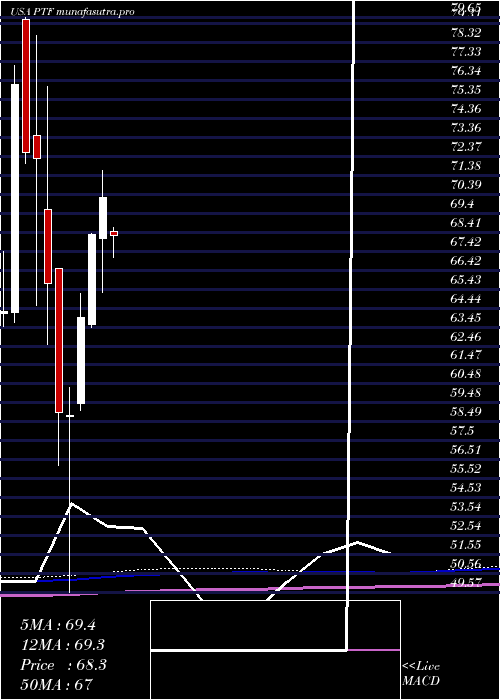The width and height of the screenshot is (500, 700).
Task: Click the 67.42 price axis label
Action: tap(466, 242)
